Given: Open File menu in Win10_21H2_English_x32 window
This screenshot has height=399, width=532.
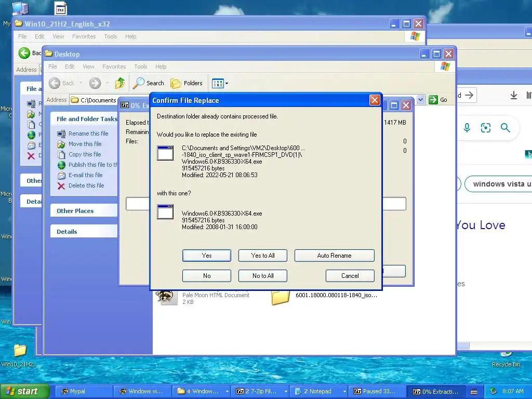Looking at the screenshot, I should [22, 36].
